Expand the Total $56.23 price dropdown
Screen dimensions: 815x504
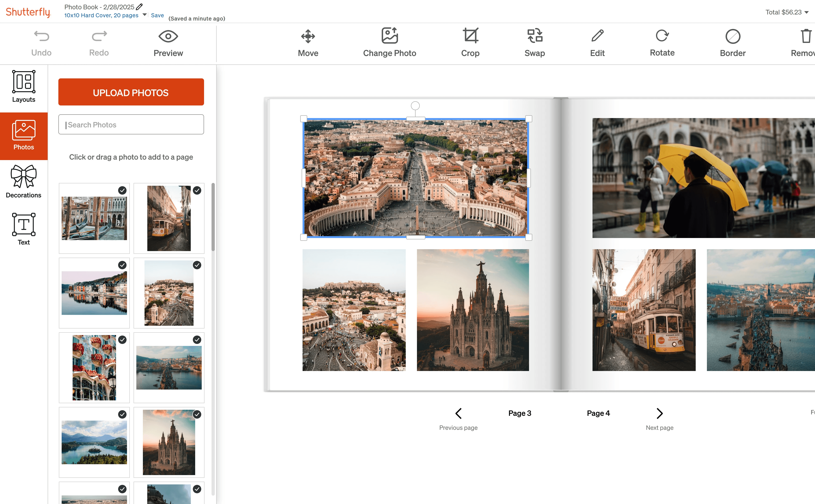pos(806,12)
